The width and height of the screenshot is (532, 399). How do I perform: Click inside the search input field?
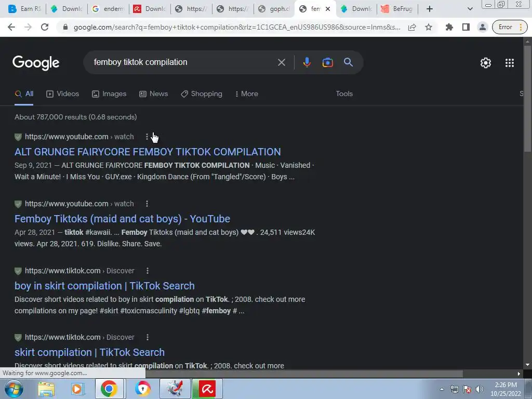pyautogui.click(x=183, y=62)
